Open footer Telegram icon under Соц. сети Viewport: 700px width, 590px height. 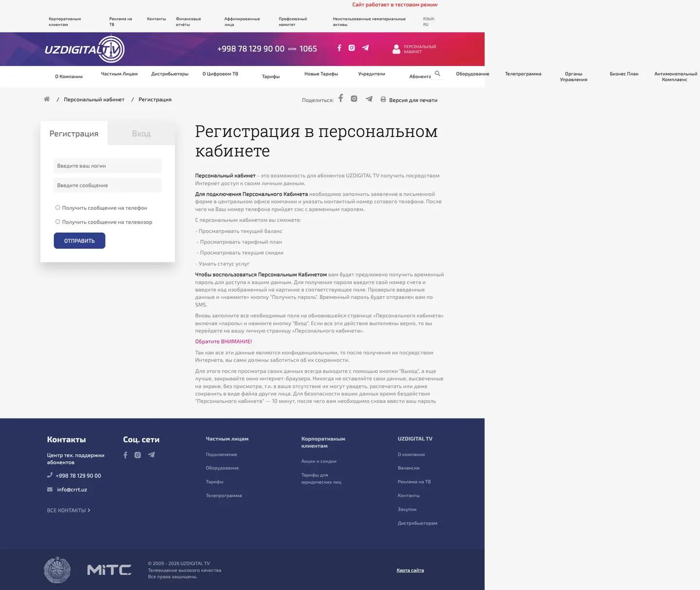point(151,455)
